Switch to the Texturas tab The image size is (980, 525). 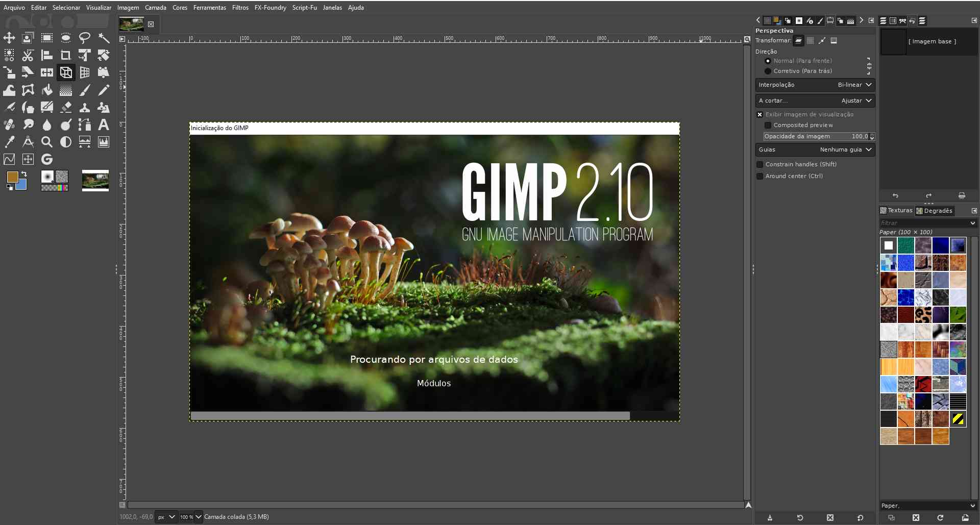tap(896, 210)
